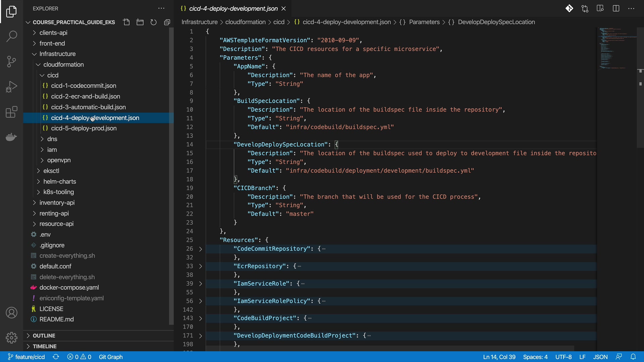Synchronize changes in status bar
644x362 pixels.
click(56, 357)
